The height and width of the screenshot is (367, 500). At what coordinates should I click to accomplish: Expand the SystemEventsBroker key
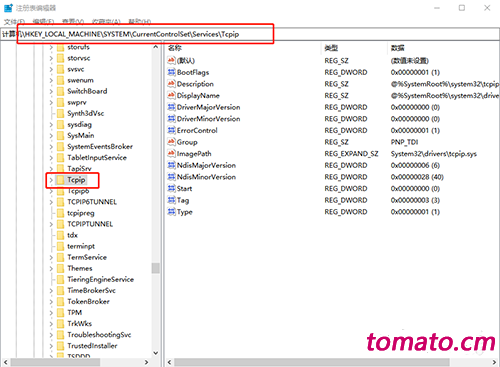pyautogui.click(x=51, y=147)
